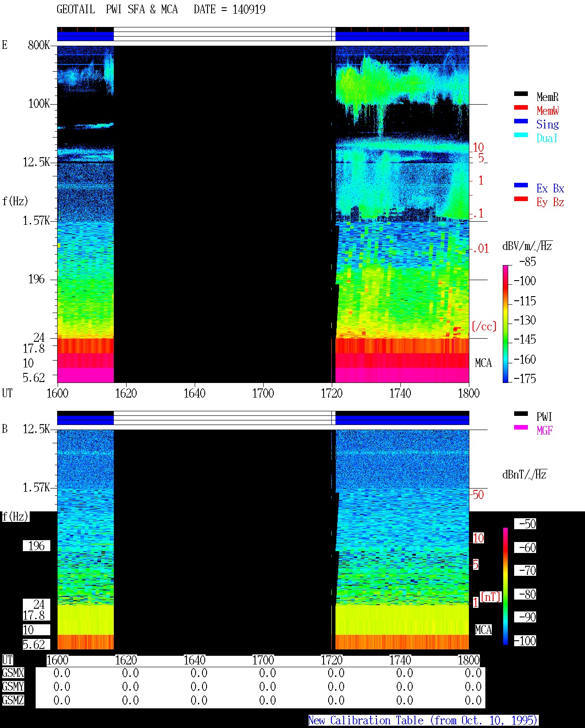This screenshot has height=728, width=585.
Task: Click the 800K frequency axis label
Action: tap(39, 45)
